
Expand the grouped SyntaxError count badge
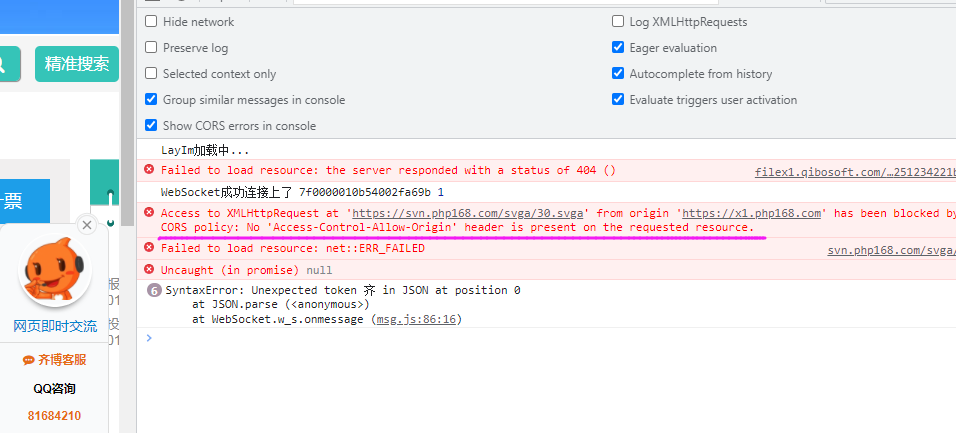pos(154,291)
